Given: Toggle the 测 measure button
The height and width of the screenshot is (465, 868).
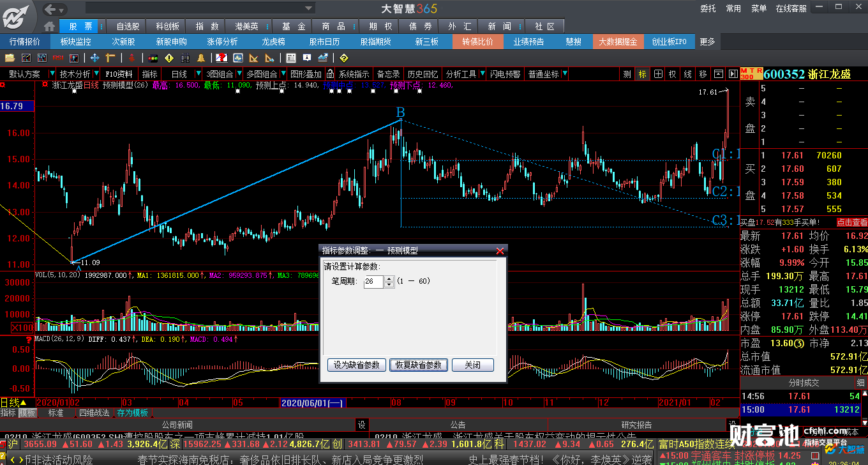Looking at the screenshot, I should [x=627, y=74].
